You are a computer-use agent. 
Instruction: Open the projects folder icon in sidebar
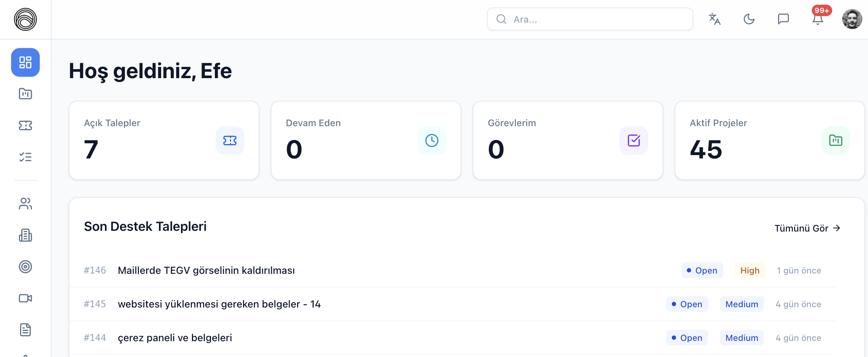click(x=25, y=94)
